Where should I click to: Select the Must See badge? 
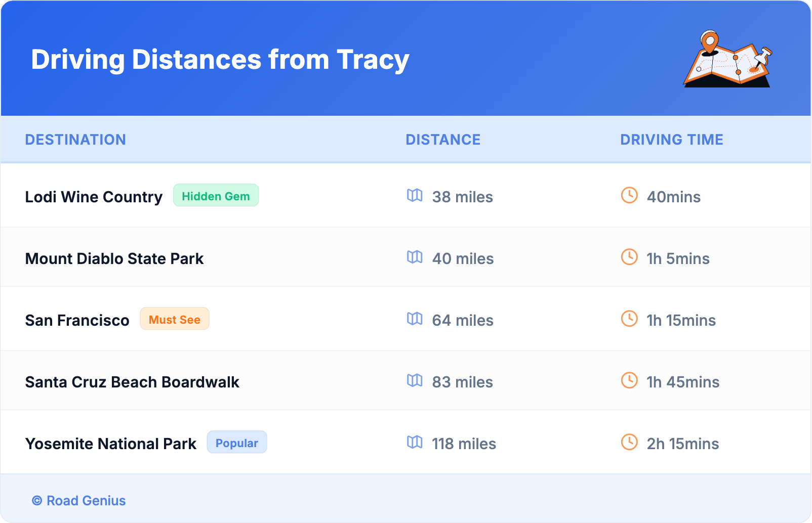click(x=175, y=319)
